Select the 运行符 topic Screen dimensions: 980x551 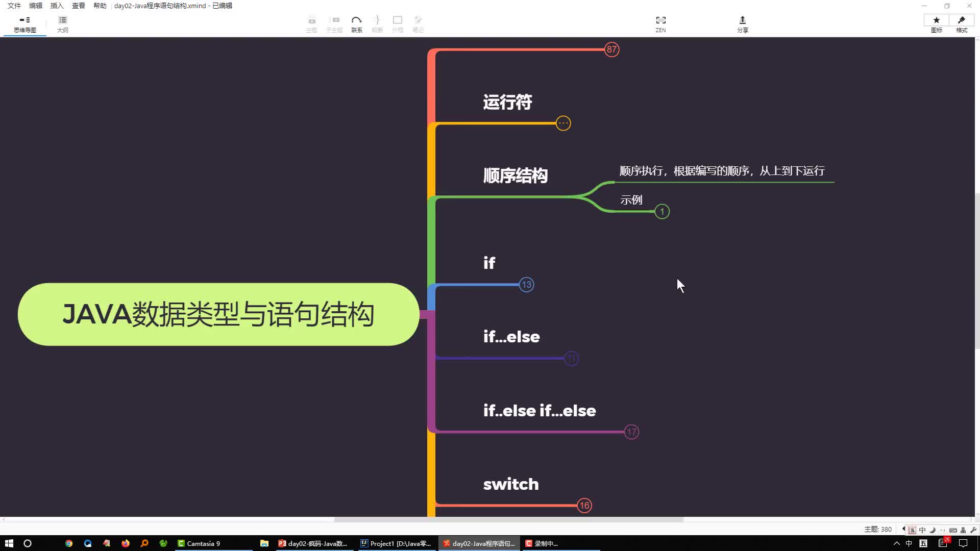click(x=507, y=102)
